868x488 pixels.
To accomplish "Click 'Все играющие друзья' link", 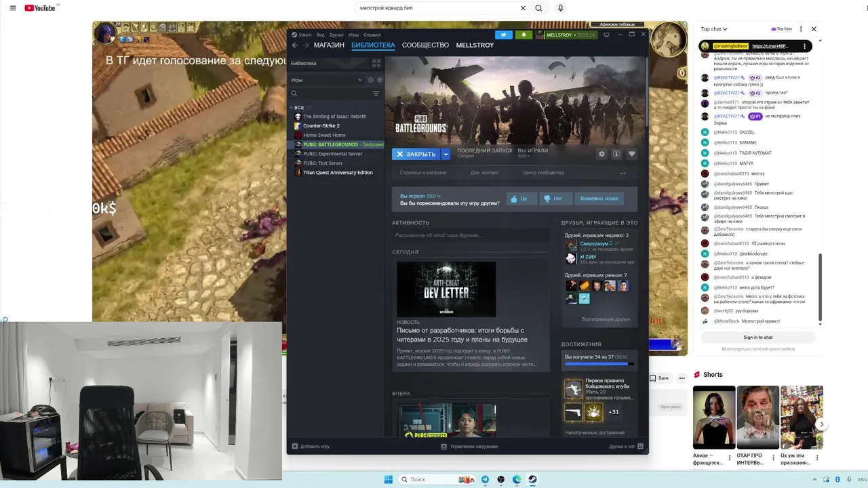I will [x=606, y=319].
